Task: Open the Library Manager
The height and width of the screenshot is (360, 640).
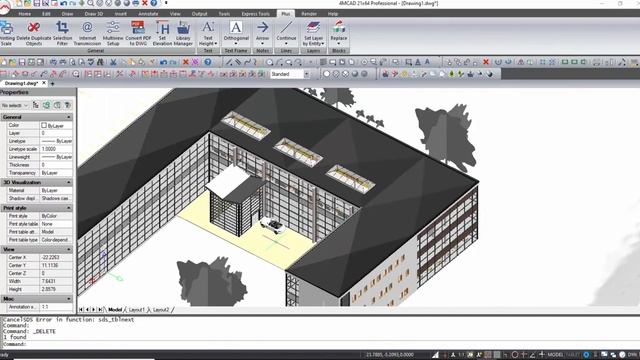Action: 183,33
